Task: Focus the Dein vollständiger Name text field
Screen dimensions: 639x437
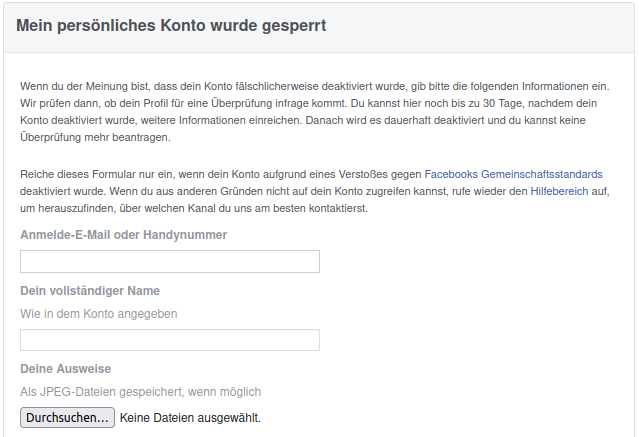Action: tap(170, 340)
